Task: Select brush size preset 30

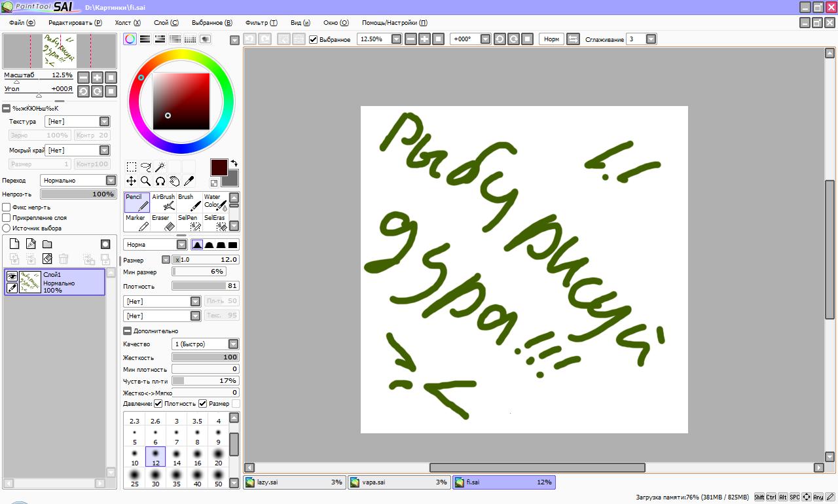Action: coord(156,478)
